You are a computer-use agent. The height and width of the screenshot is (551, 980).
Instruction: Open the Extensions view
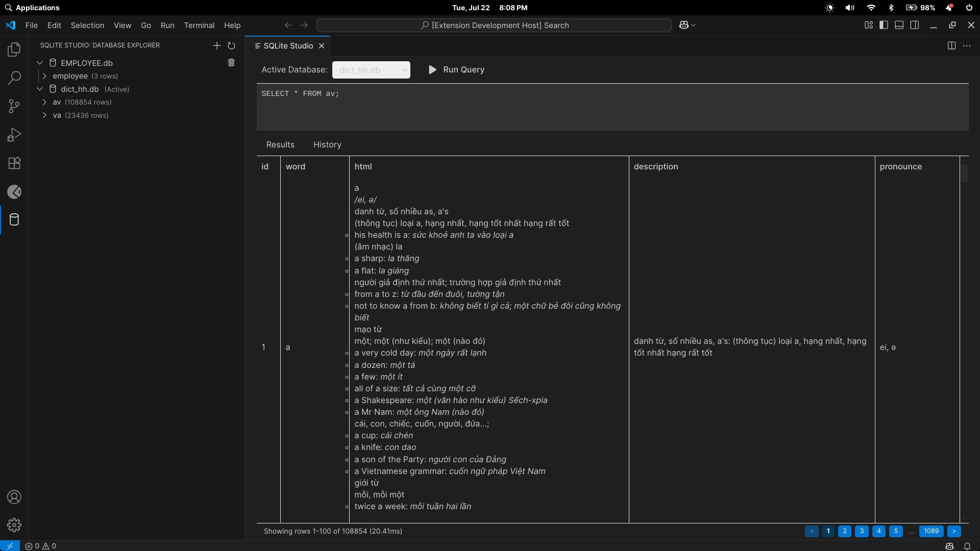click(14, 163)
